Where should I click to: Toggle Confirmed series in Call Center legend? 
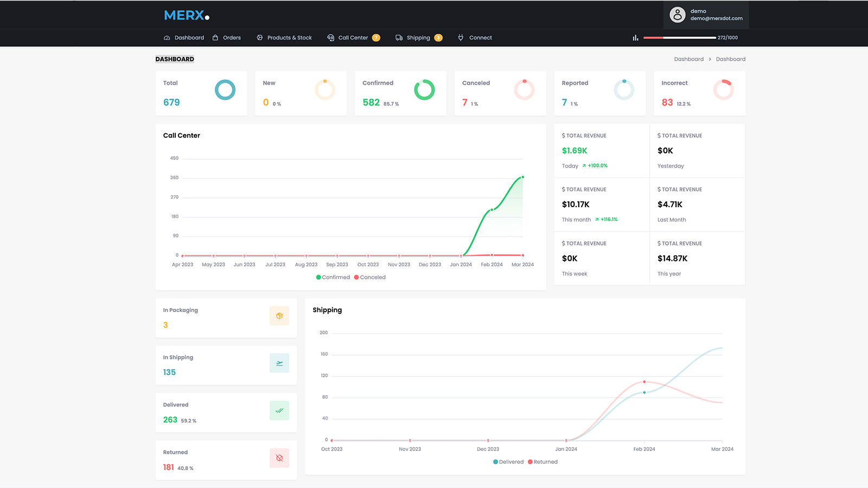pyautogui.click(x=333, y=277)
